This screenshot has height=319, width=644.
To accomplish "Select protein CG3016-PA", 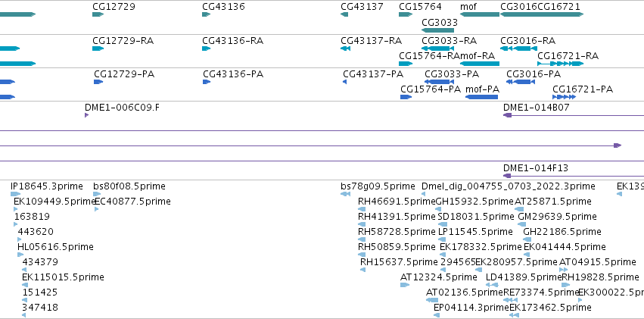I will (x=521, y=82).
